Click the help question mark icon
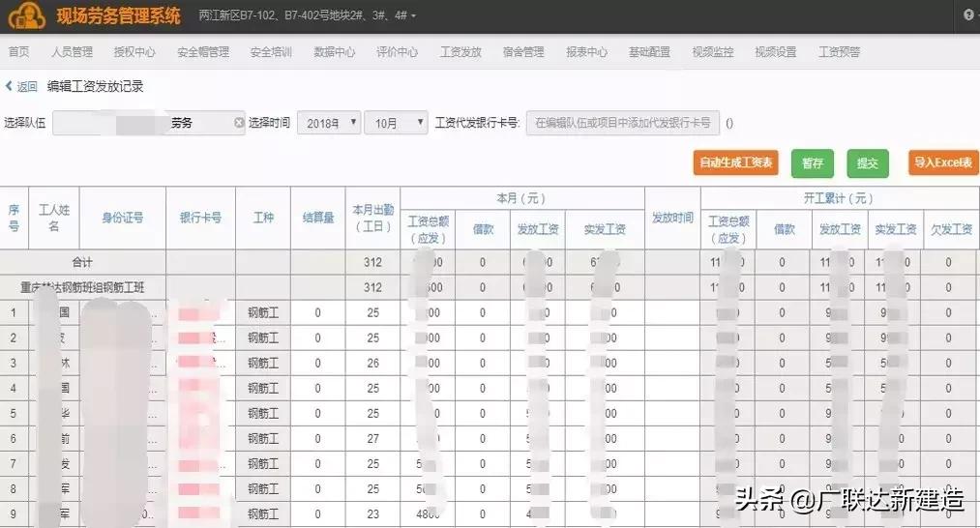The image size is (980, 528). point(968,15)
